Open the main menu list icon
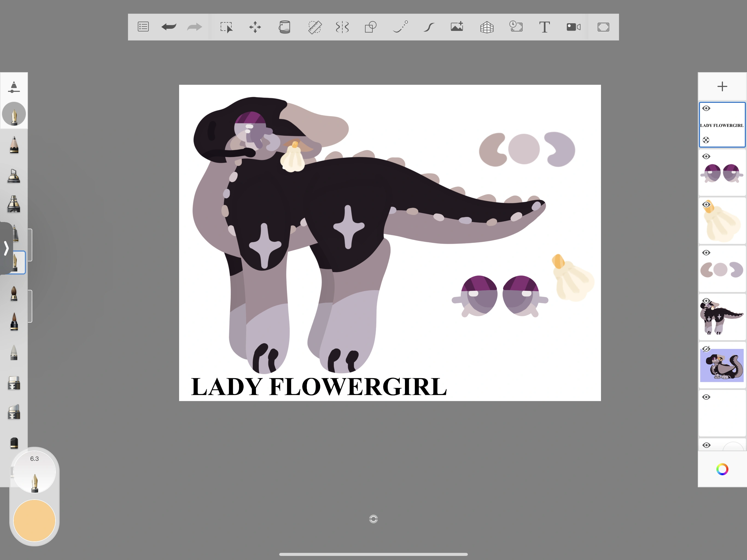 tap(143, 27)
